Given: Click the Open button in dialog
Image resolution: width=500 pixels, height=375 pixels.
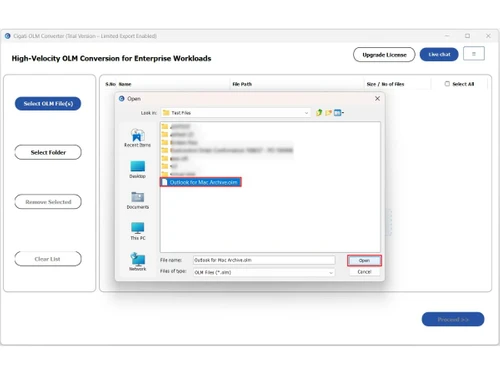Looking at the screenshot, I should click(x=364, y=260).
